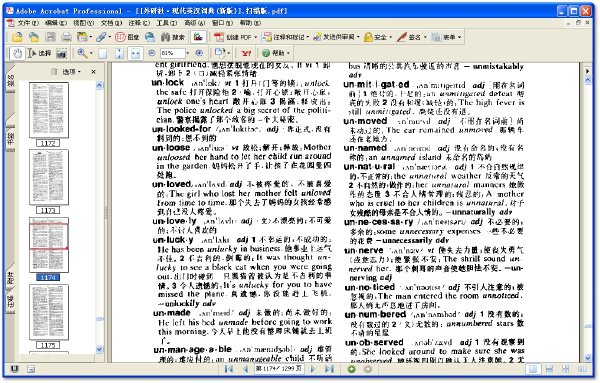Open the zoom percentage dropdown

pyautogui.click(x=188, y=53)
